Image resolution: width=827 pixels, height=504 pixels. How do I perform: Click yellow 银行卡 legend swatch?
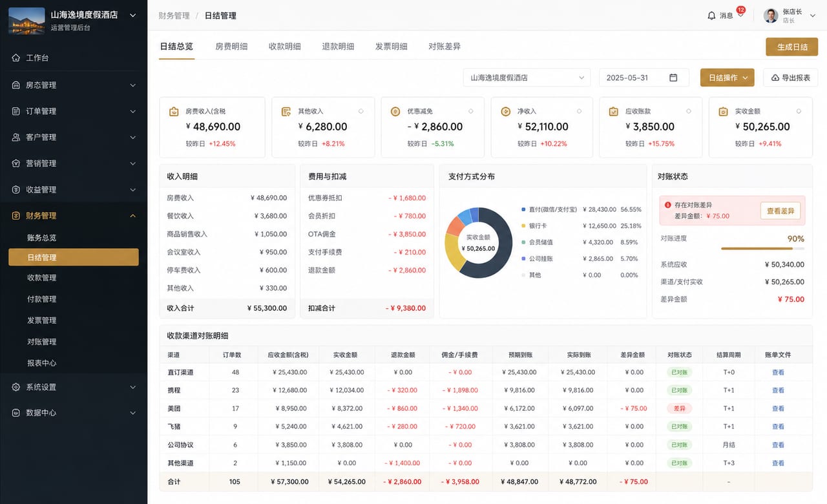click(x=523, y=226)
